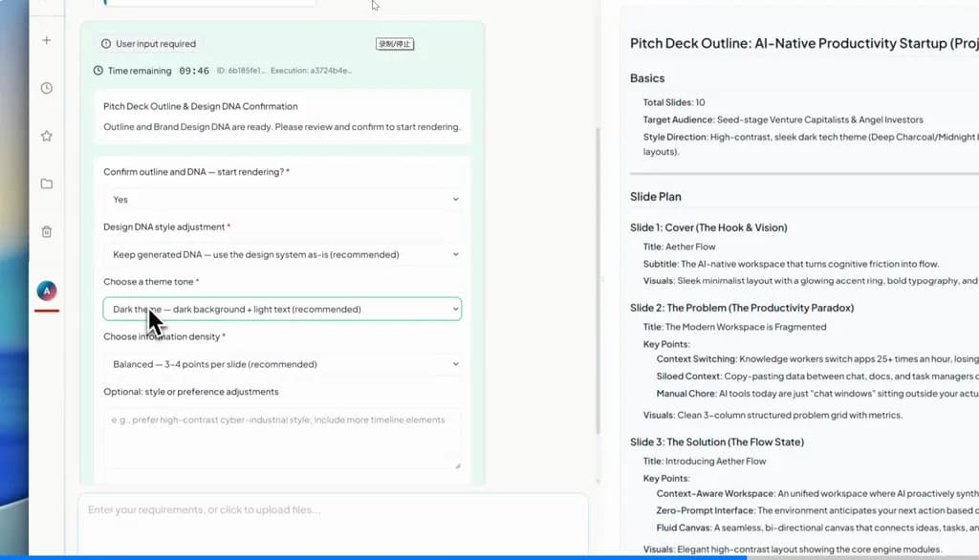
Task: Click the Subtitle line of Slide 1
Action: 791,264
